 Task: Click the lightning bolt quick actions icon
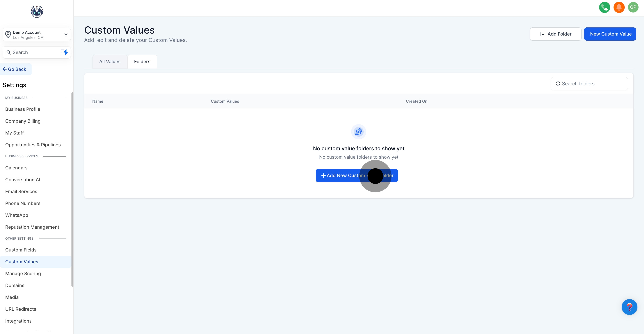[x=66, y=52]
